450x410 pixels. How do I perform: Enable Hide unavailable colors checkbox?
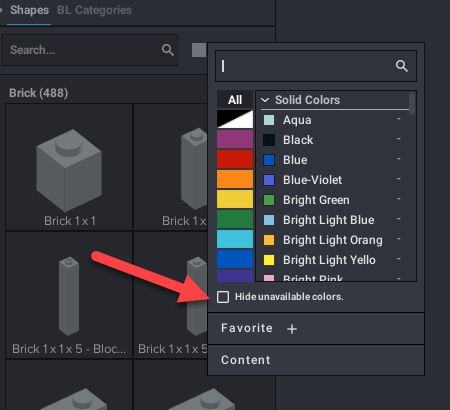(x=223, y=297)
